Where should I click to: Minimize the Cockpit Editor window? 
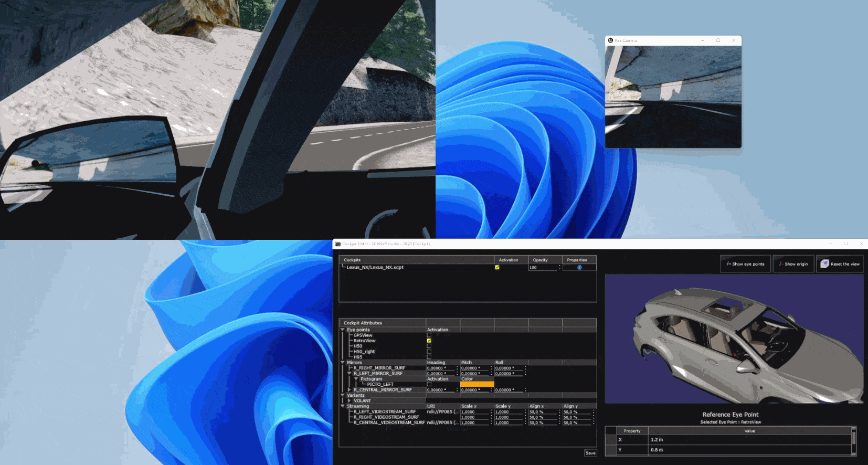point(830,244)
